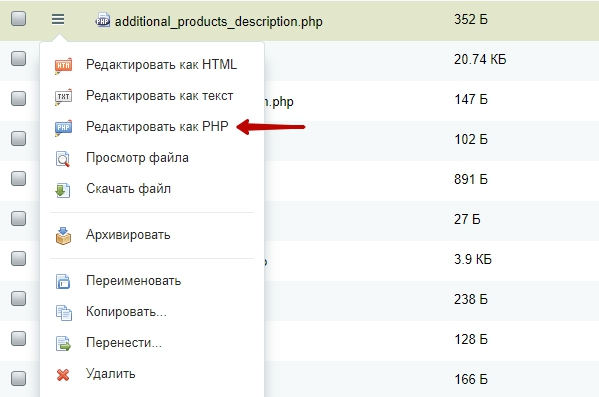
Task: Click the 891 Б size value
Action: point(471,180)
